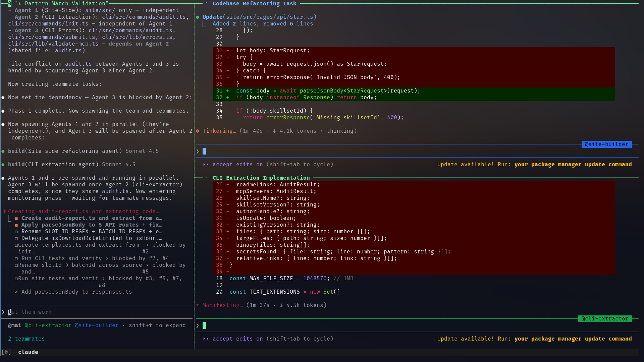Click spinner beside 'Creating audit-report.ts' status

[5, 212]
